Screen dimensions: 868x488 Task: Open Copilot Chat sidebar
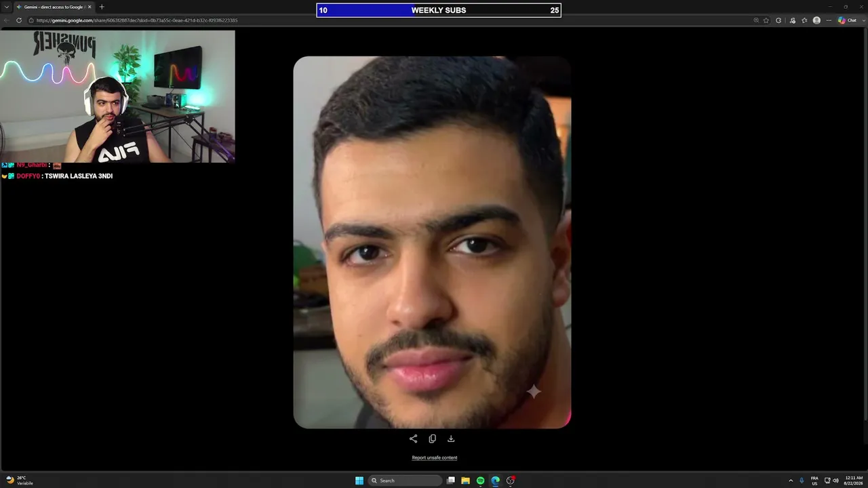[847, 20]
